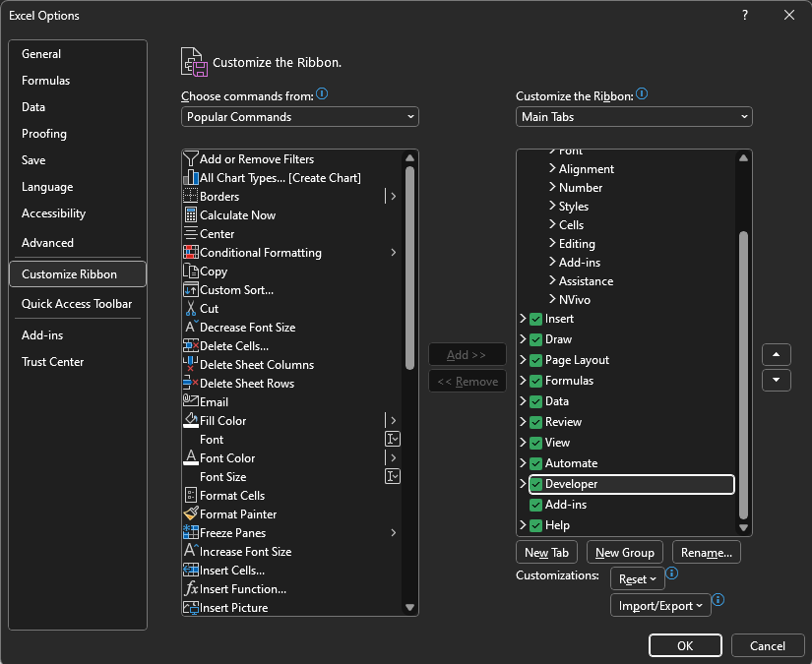Click the ribbon tabs list scrollbar thumb
This screenshot has height=664, width=812.
(743, 375)
